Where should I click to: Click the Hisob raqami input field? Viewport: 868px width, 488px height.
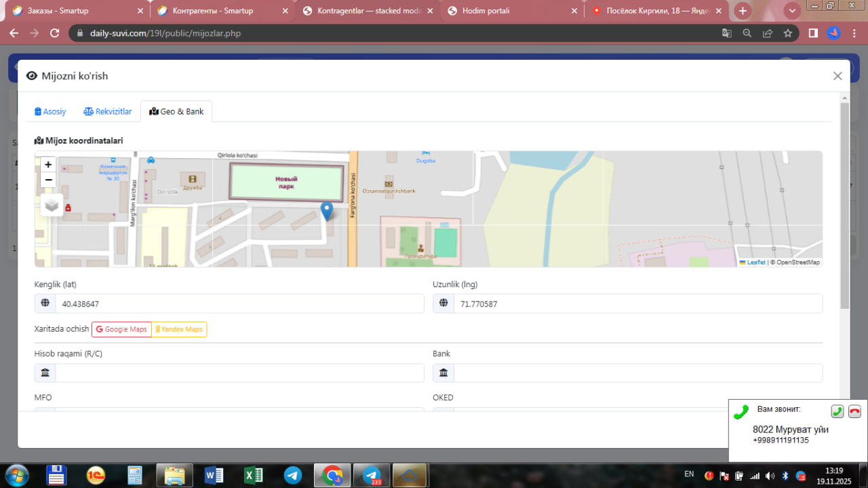(x=239, y=373)
